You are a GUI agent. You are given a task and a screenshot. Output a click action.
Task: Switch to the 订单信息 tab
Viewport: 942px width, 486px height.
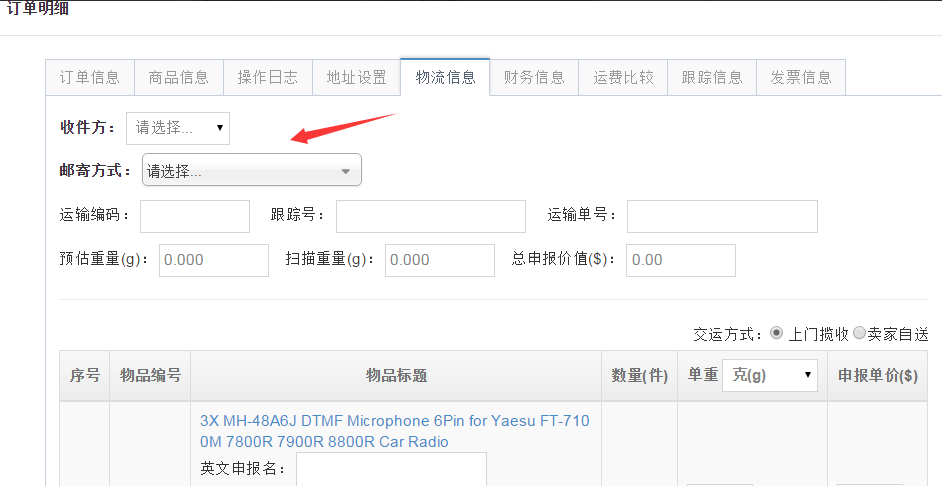(x=90, y=77)
